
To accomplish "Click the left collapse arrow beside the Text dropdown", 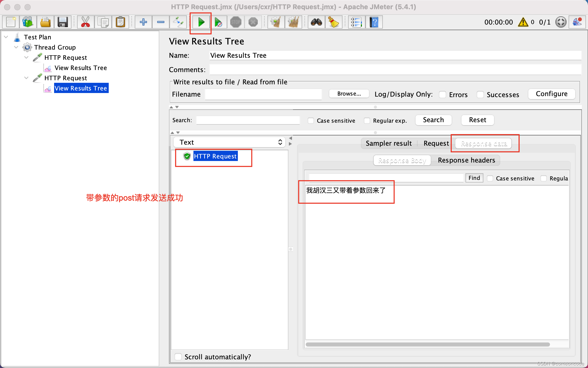I will [x=290, y=138].
